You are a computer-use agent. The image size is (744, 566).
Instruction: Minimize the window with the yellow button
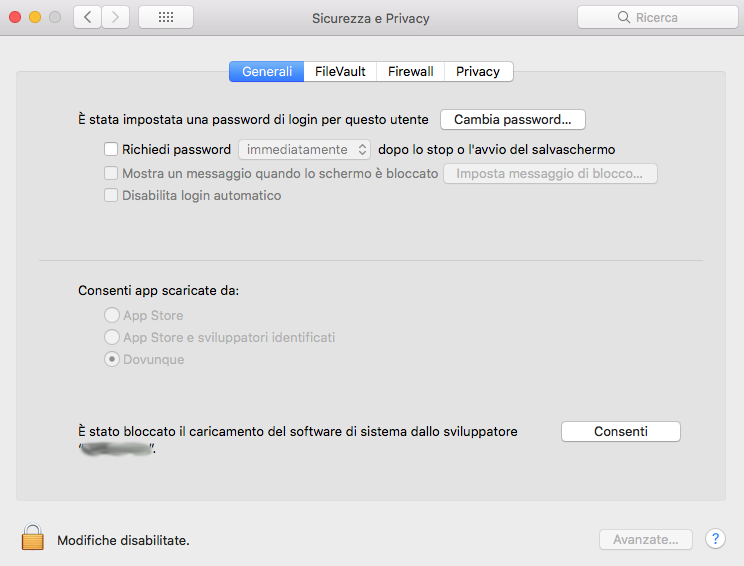pyautogui.click(x=35, y=18)
